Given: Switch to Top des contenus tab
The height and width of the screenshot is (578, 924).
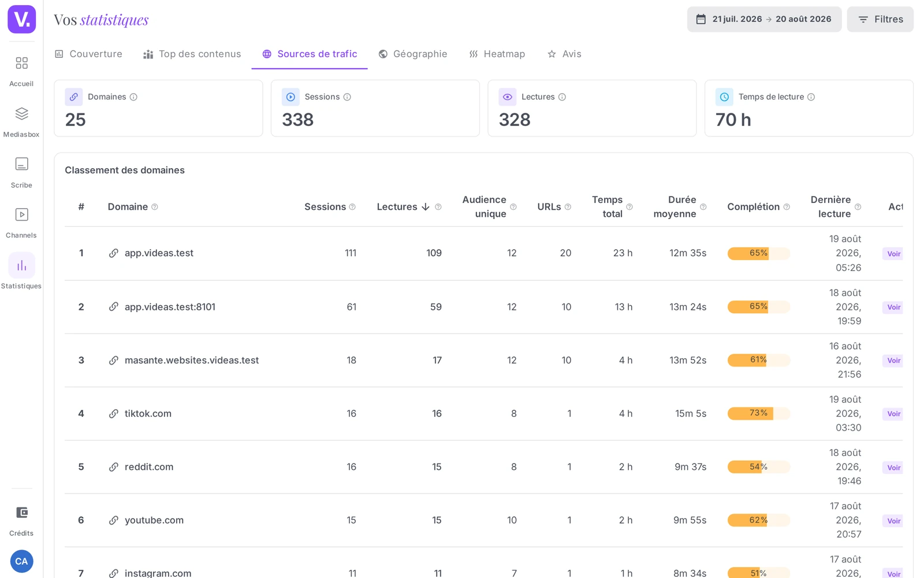Looking at the screenshot, I should click(x=192, y=54).
